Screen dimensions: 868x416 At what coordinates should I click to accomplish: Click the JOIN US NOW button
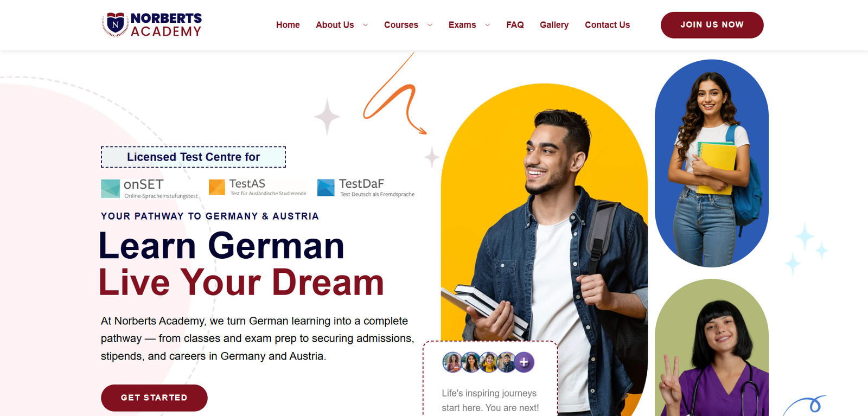[712, 25]
